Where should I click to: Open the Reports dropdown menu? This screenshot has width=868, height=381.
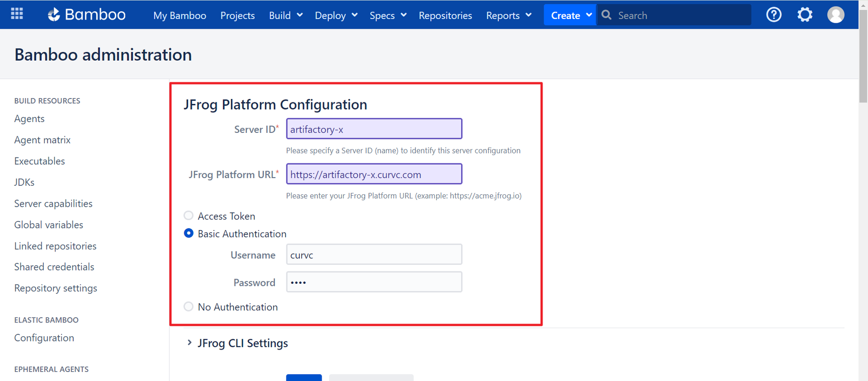click(508, 15)
